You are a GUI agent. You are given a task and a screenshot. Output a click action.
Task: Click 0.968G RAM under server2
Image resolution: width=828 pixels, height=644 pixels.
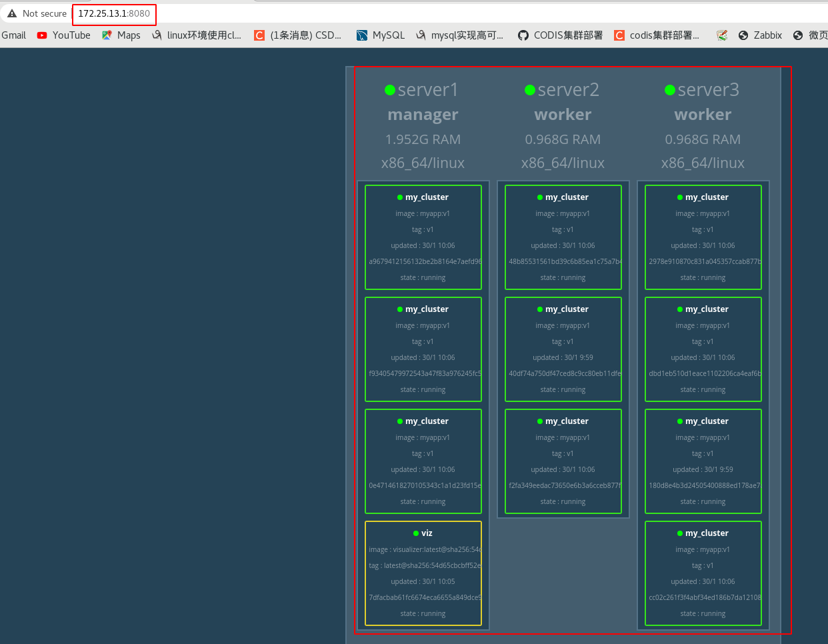pos(563,139)
